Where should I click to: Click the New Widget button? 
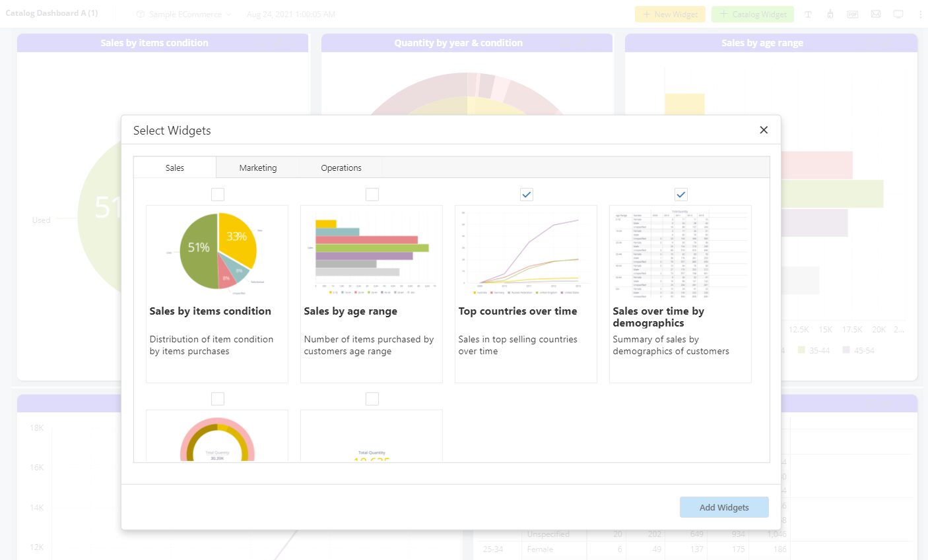click(x=670, y=13)
